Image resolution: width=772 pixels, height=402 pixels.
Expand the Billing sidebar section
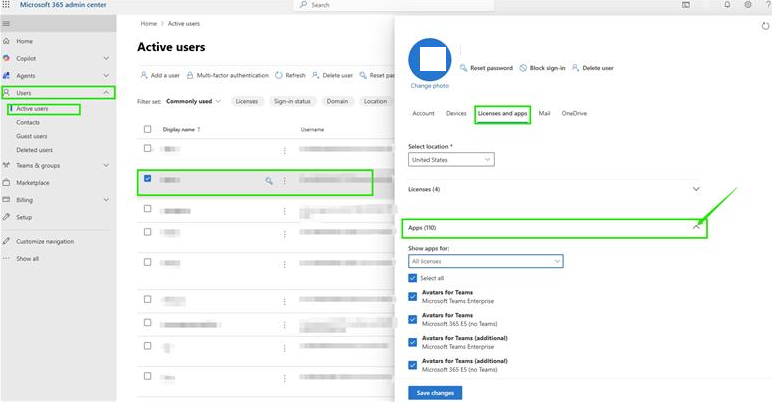(x=106, y=200)
